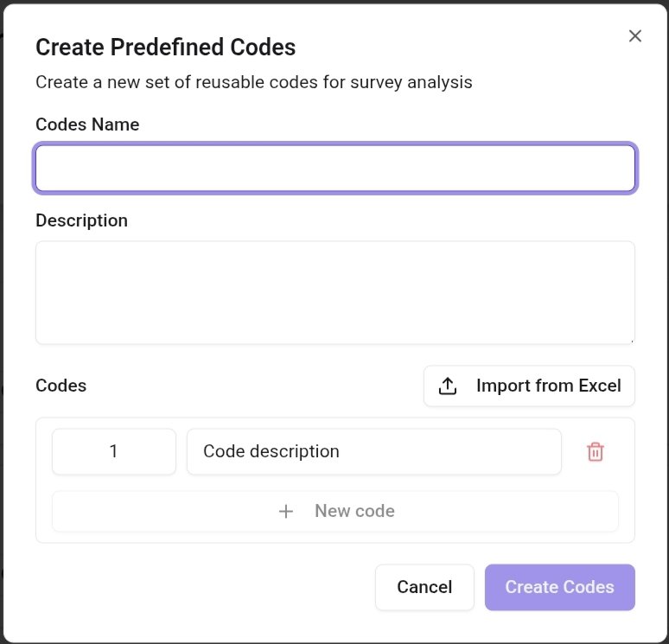Screen dimensions: 669x644
Task: Click the Import from Excel label text
Action: coord(548,386)
